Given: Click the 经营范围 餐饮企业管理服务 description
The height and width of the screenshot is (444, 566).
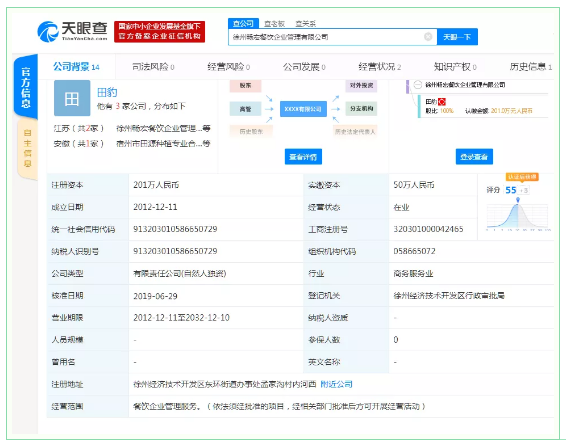Looking at the screenshot, I should pyautogui.click(x=280, y=406).
